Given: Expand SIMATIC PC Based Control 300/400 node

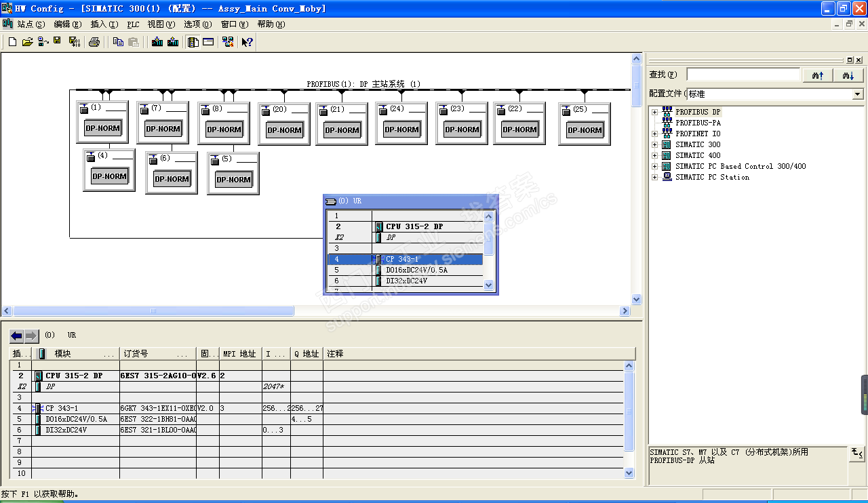Looking at the screenshot, I should [x=654, y=166].
